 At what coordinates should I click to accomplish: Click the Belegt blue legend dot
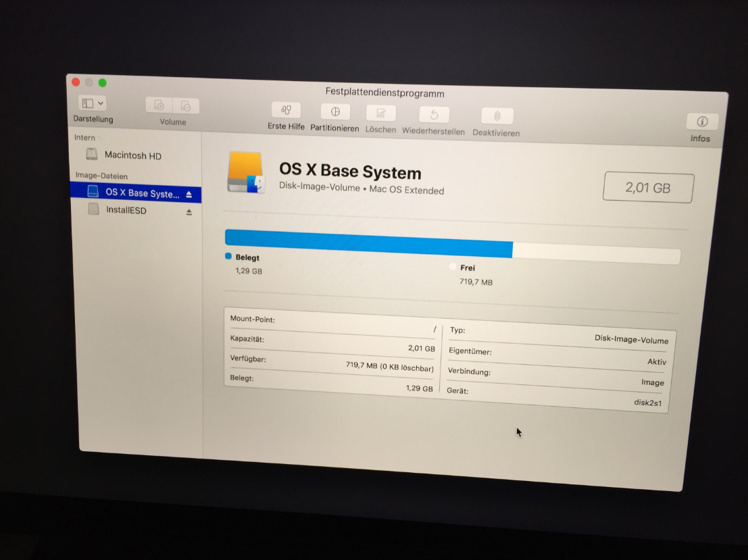(228, 256)
